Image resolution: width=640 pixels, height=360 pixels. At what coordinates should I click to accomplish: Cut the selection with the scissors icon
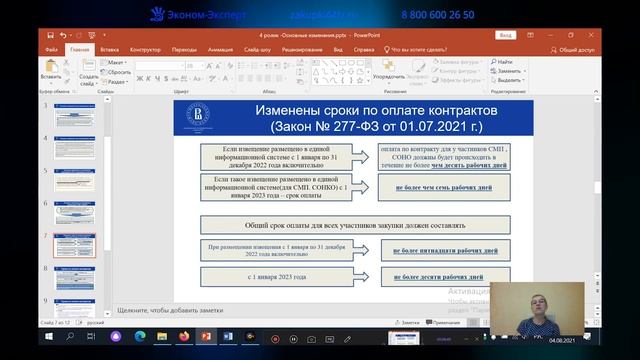pyautogui.click(x=66, y=63)
